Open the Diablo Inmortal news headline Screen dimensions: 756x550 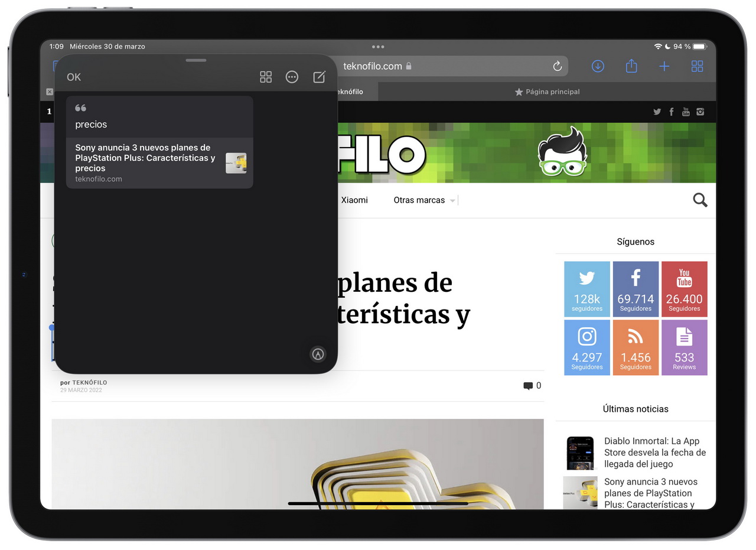(655, 453)
